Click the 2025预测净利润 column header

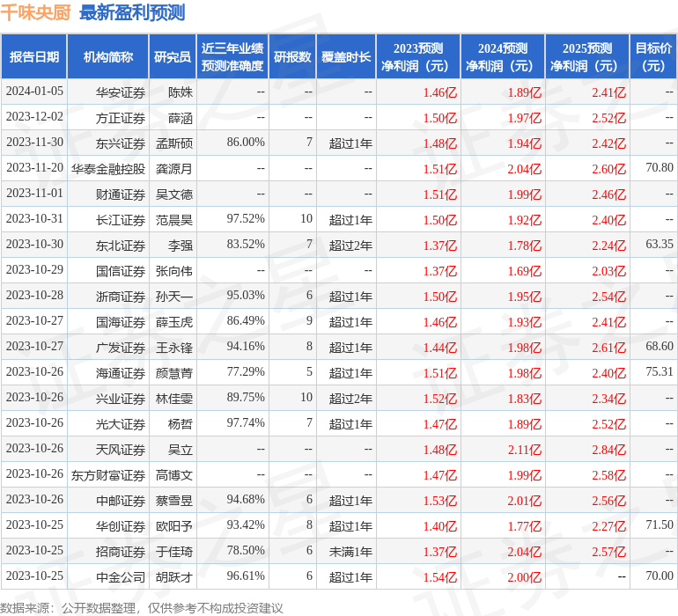coord(587,56)
